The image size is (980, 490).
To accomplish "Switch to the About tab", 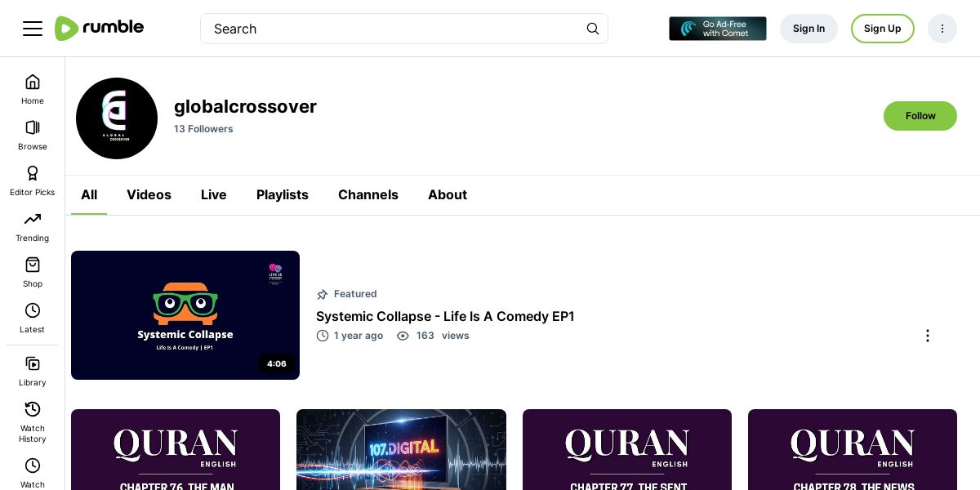I will (x=448, y=195).
